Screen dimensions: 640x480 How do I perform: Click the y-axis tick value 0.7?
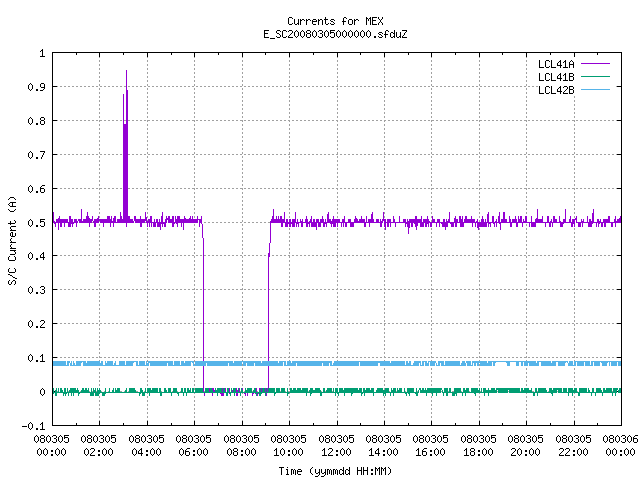[x=36, y=155]
